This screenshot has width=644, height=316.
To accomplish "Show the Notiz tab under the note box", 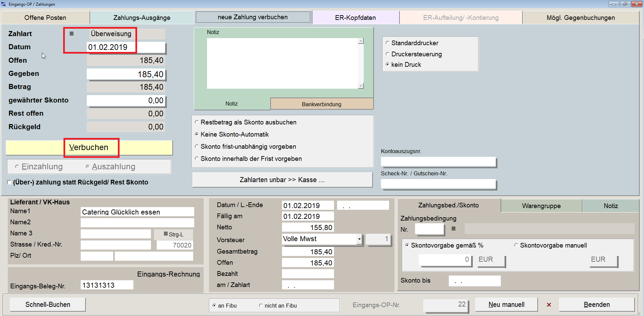I will tap(232, 104).
